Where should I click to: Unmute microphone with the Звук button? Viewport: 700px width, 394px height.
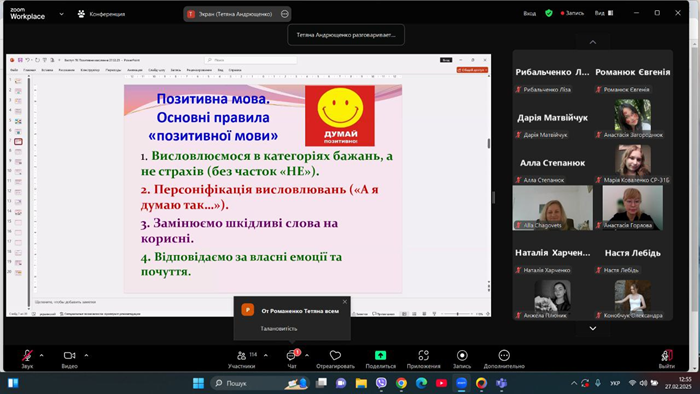pyautogui.click(x=27, y=359)
